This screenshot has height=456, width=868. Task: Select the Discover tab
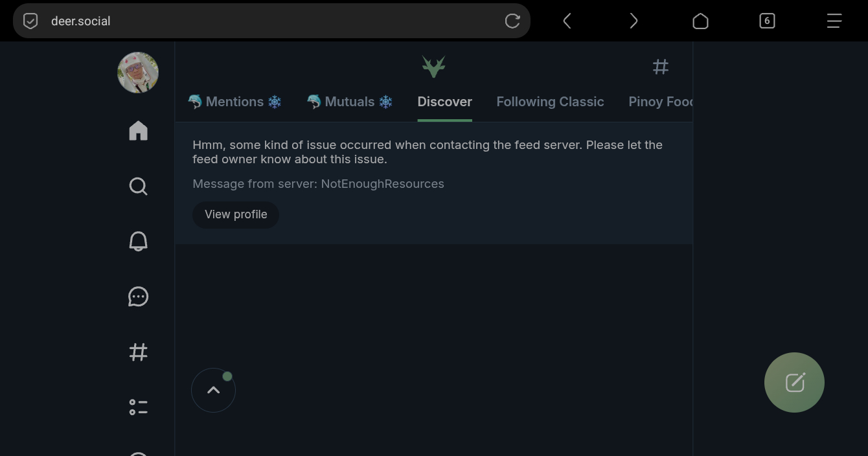point(444,102)
